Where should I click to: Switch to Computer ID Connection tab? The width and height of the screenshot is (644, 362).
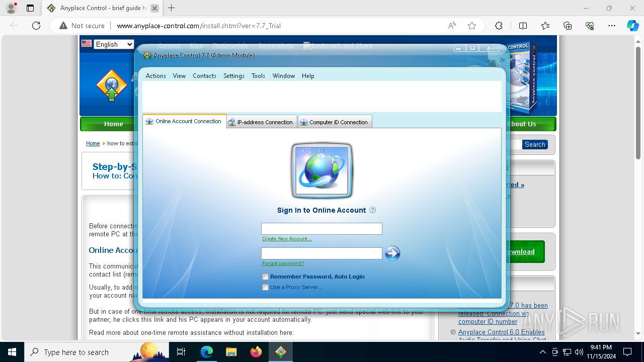335,122
